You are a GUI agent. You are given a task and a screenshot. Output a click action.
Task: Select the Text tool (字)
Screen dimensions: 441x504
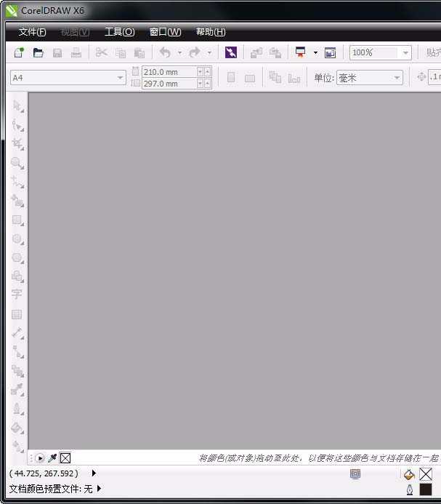(17, 295)
